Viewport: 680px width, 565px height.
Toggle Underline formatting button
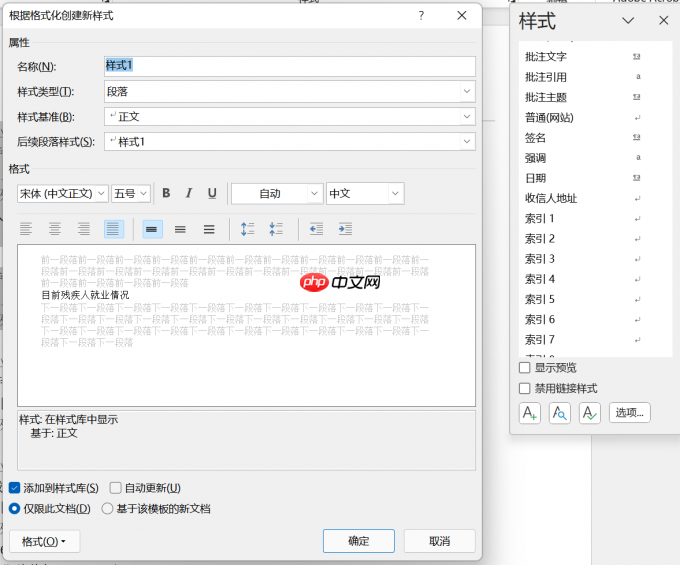point(212,193)
